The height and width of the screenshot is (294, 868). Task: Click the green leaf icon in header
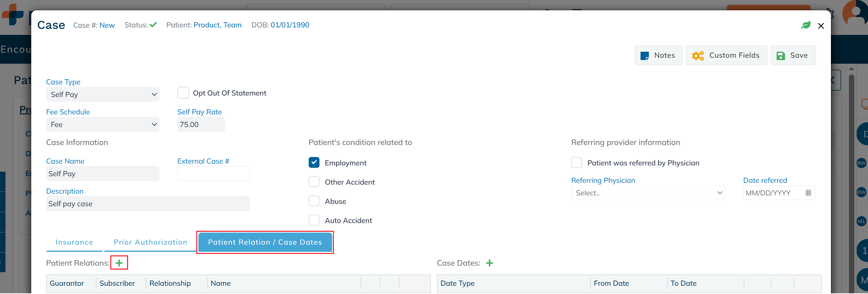[805, 25]
